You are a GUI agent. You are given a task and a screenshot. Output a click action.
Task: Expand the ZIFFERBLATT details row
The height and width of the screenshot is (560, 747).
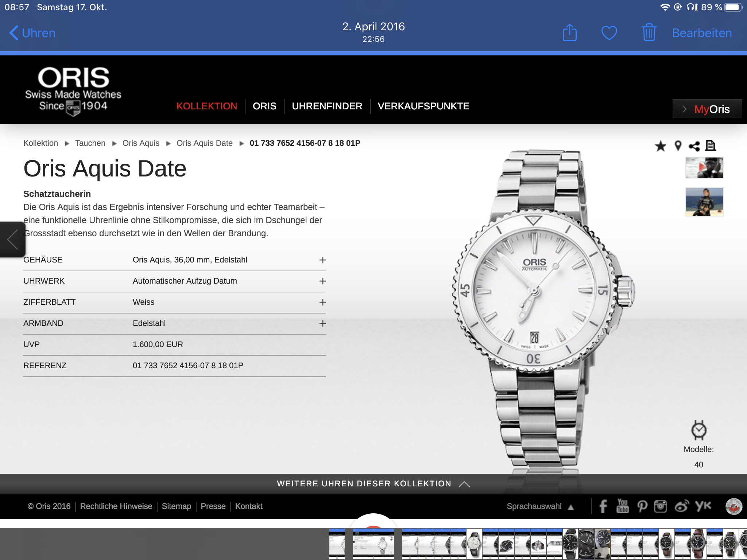[174, 302]
